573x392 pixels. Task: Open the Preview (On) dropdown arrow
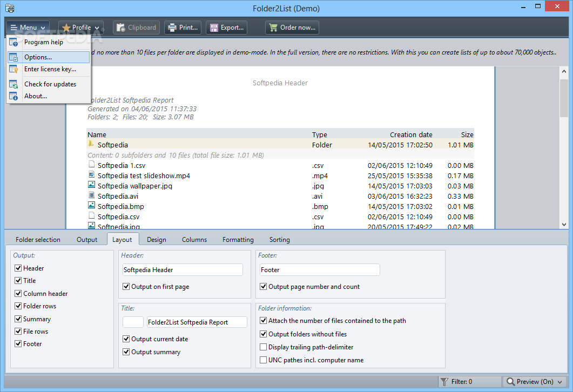click(560, 382)
